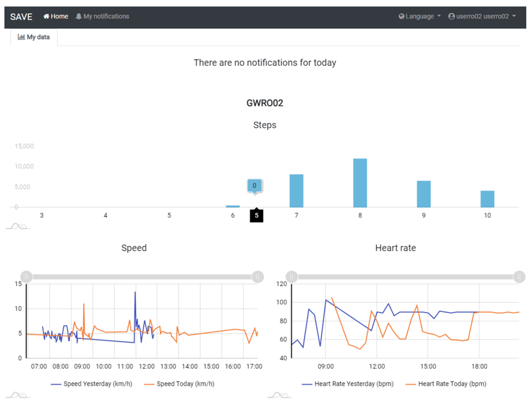532x402 pixels.
Task: Click the SAVE brand link
Action: (21, 17)
